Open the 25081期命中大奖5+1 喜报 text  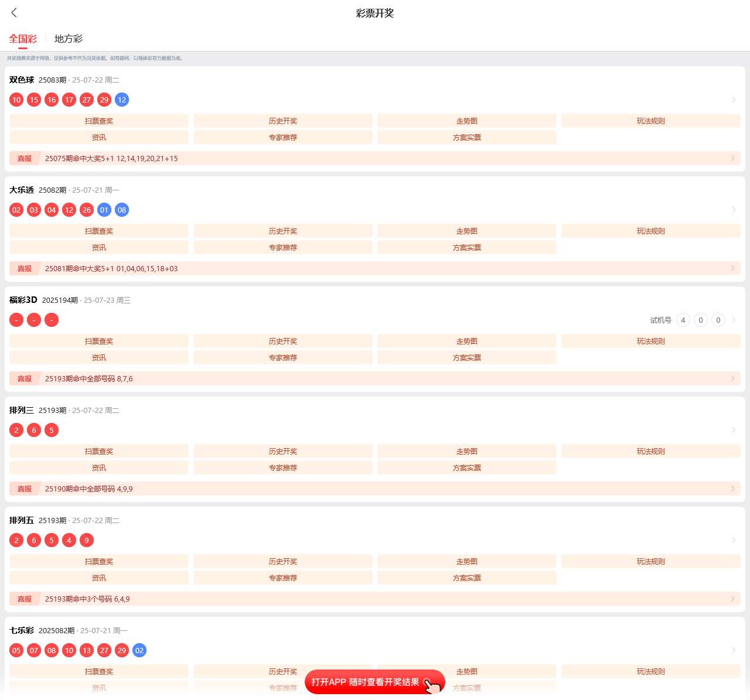click(x=111, y=268)
